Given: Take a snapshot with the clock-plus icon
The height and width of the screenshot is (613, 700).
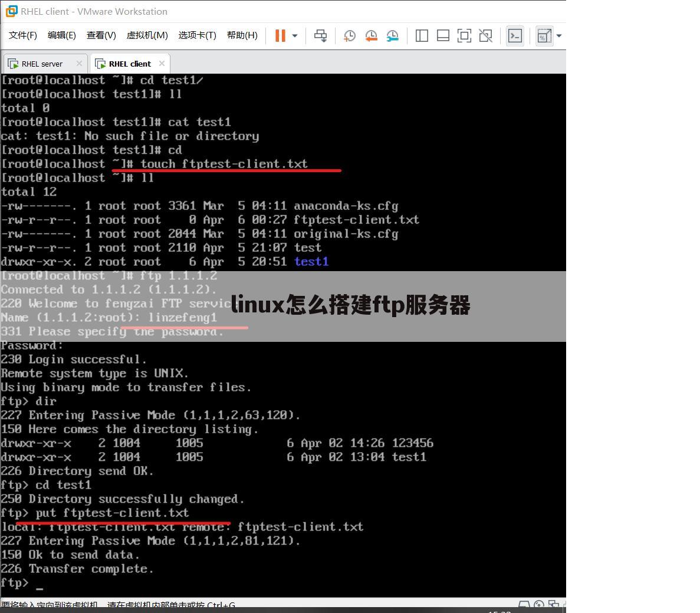Looking at the screenshot, I should 350,36.
